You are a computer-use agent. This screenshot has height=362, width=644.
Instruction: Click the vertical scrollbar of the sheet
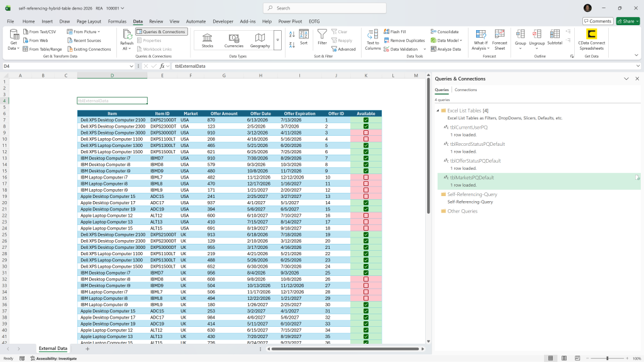428,145
